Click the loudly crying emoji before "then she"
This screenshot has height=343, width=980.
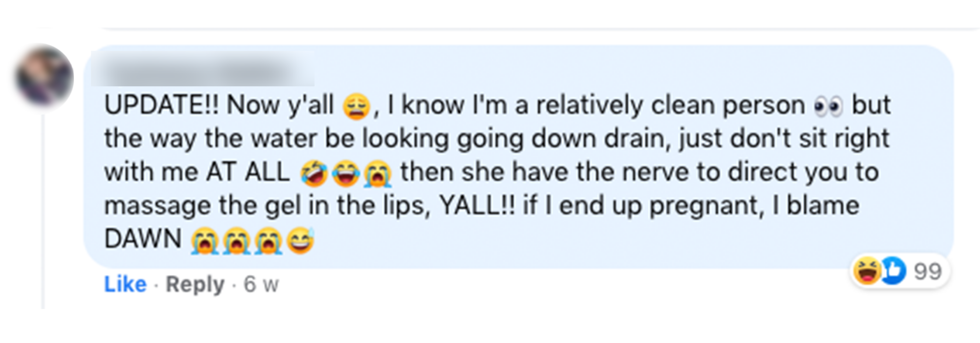coord(377,174)
